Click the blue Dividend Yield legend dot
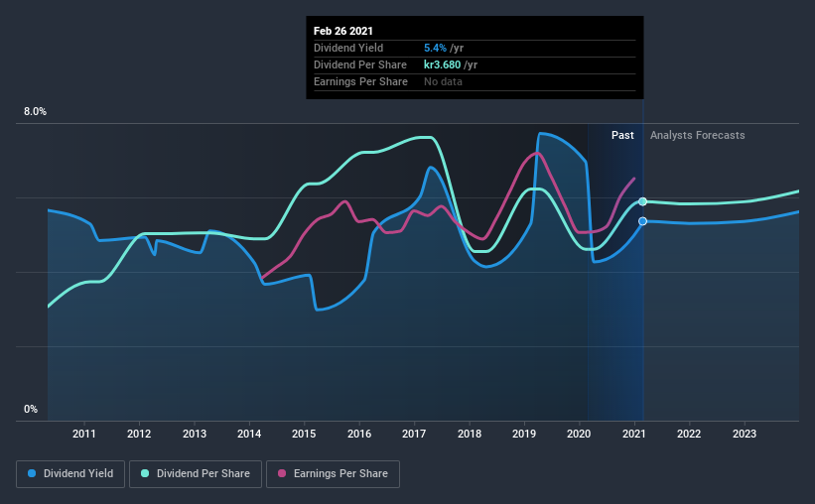815x504 pixels. pos(32,473)
